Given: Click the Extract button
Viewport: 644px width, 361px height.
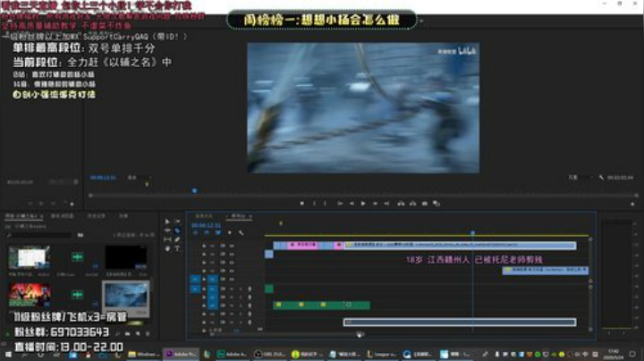Looking at the screenshot, I should [412, 204].
